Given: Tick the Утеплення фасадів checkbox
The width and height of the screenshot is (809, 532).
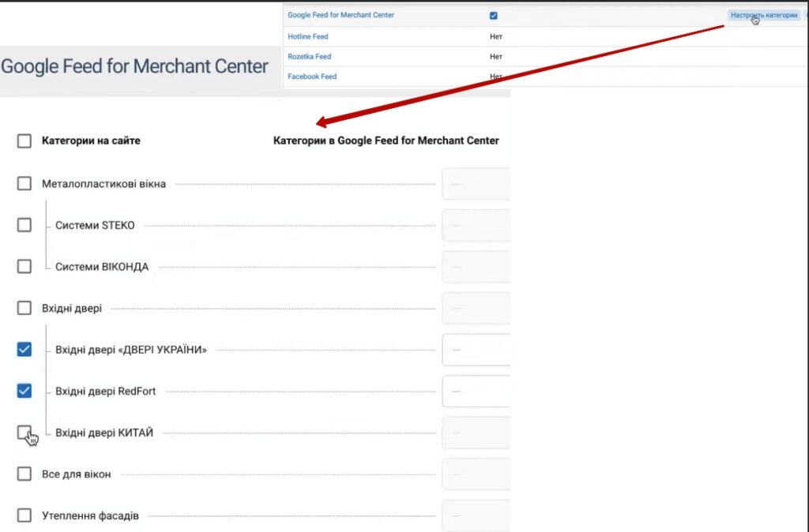Looking at the screenshot, I should pos(24,515).
